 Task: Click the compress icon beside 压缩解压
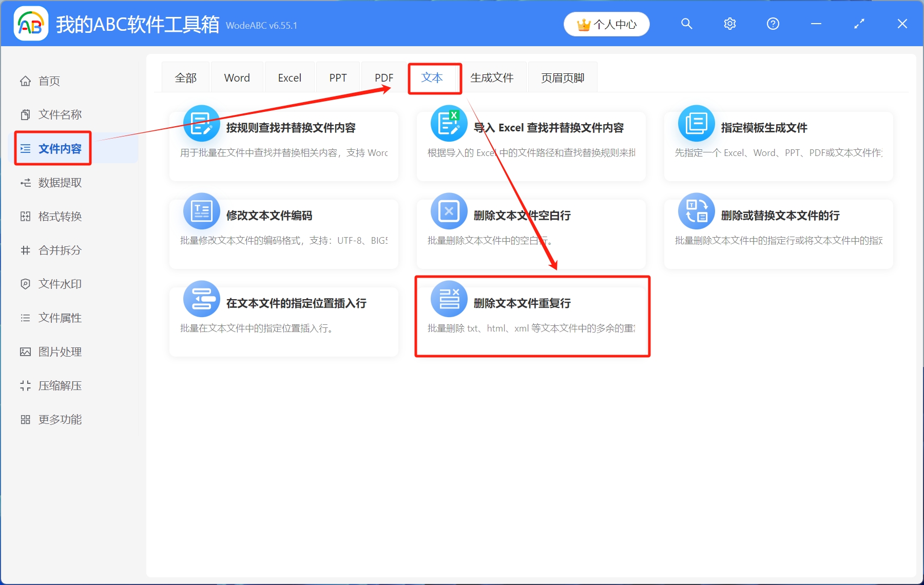pyautogui.click(x=25, y=386)
